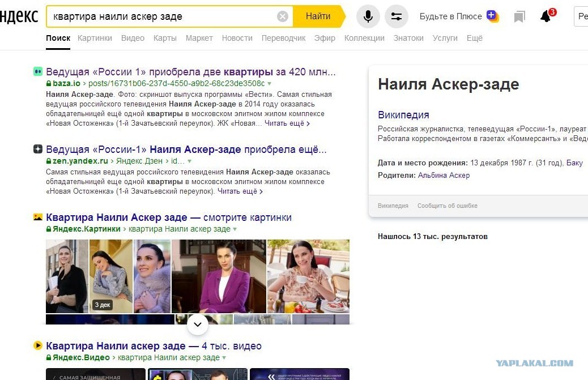Open Zen result 'Наиля Аскер-заде приобрела ещё'
Image resolution: width=588 pixels, height=380 pixels.
(x=186, y=149)
